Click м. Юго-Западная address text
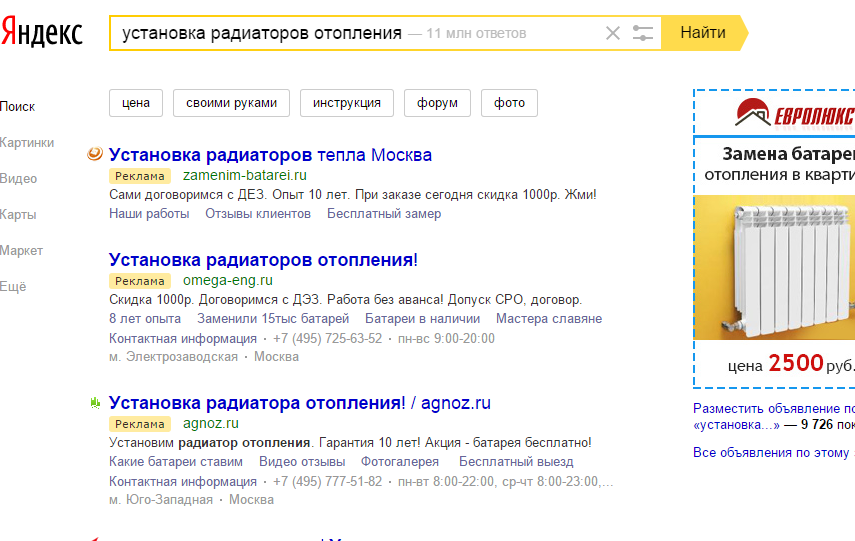The image size is (855, 541). coord(161,500)
